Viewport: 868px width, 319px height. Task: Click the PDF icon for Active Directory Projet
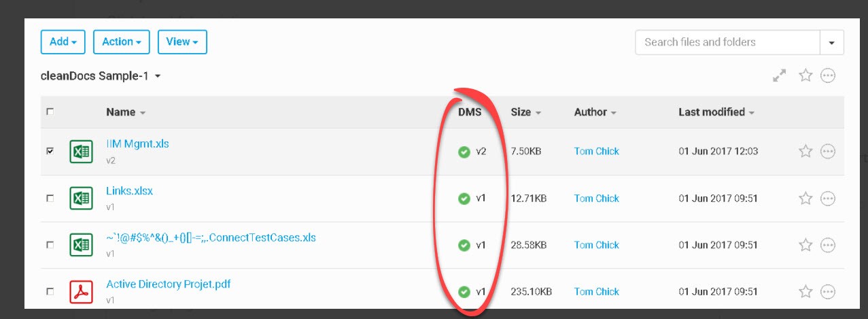(x=82, y=292)
